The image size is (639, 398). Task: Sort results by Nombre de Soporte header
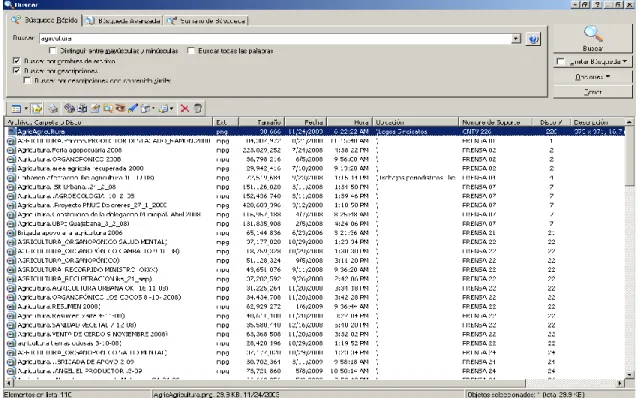[x=496, y=122]
